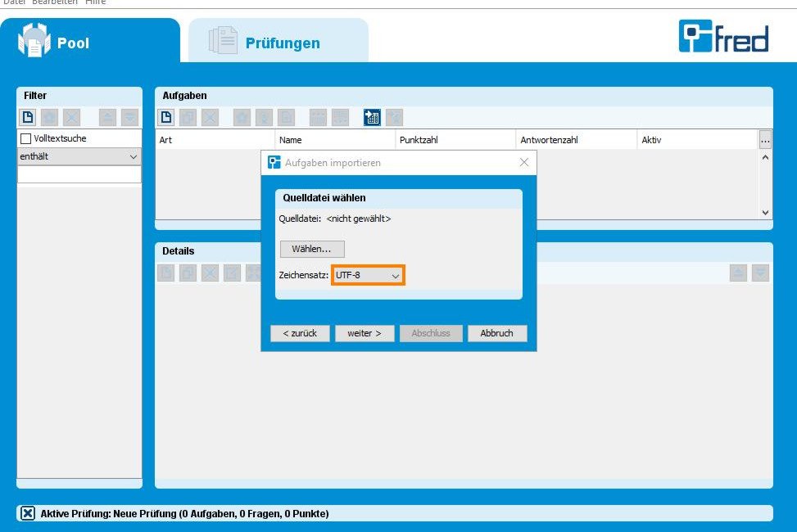This screenshot has width=797, height=532.
Task: Close the Aufgaben importieren dialog
Action: (524, 162)
